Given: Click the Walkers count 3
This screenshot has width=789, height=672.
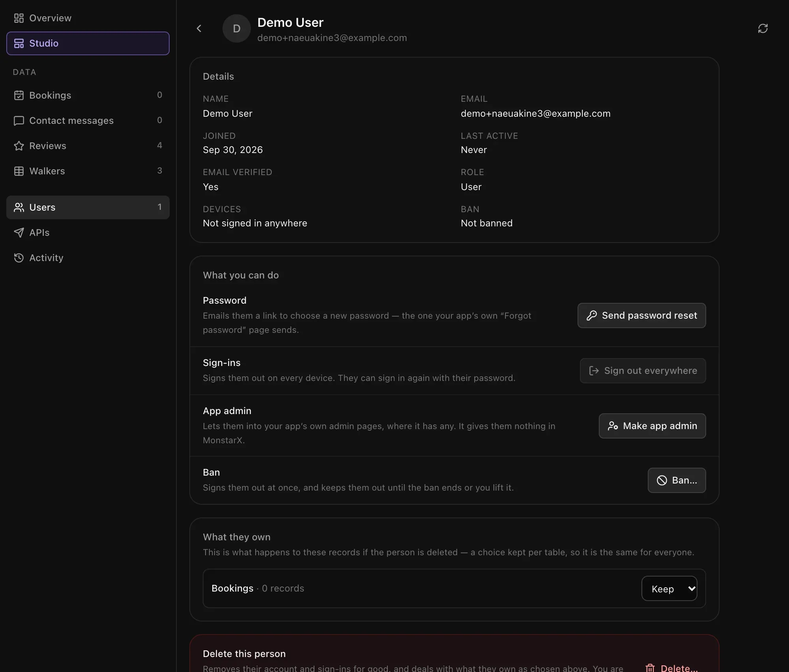Looking at the screenshot, I should [x=159, y=170].
